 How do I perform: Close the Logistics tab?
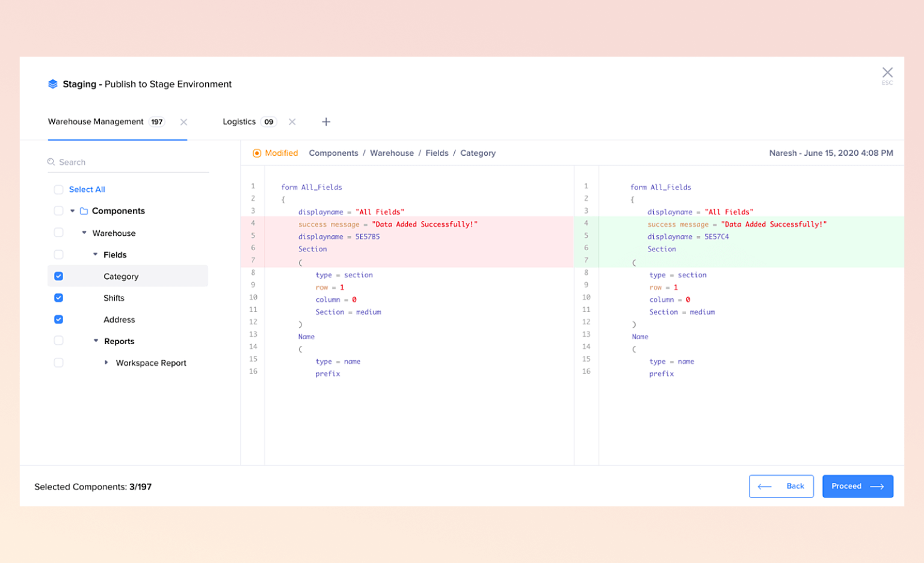coord(292,122)
